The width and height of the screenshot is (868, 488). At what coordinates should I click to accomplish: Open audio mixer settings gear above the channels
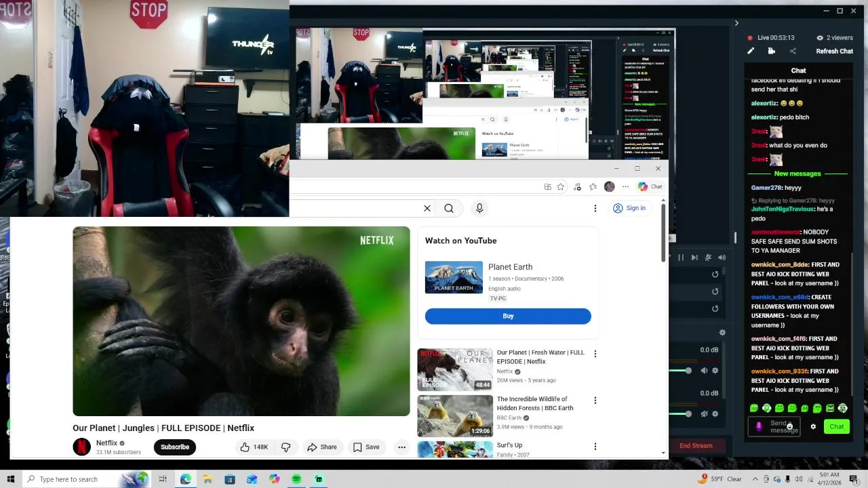[x=722, y=332]
